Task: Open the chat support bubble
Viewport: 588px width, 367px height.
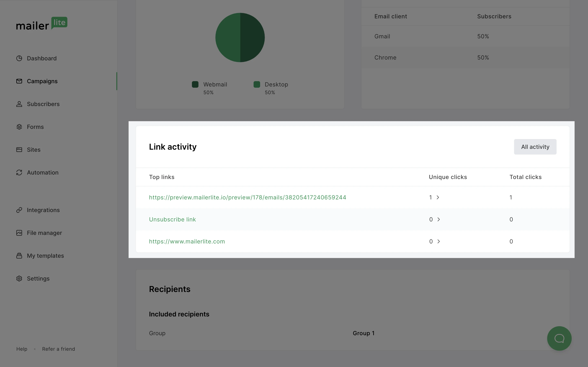Action: pyautogui.click(x=559, y=338)
